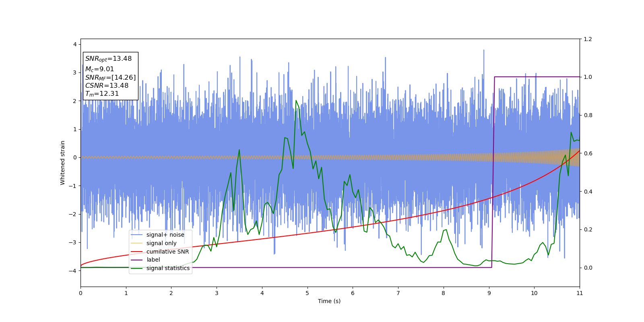Click right y-axis tick label 1.0
Viewport: 644px width, 322px height.
tap(588, 77)
